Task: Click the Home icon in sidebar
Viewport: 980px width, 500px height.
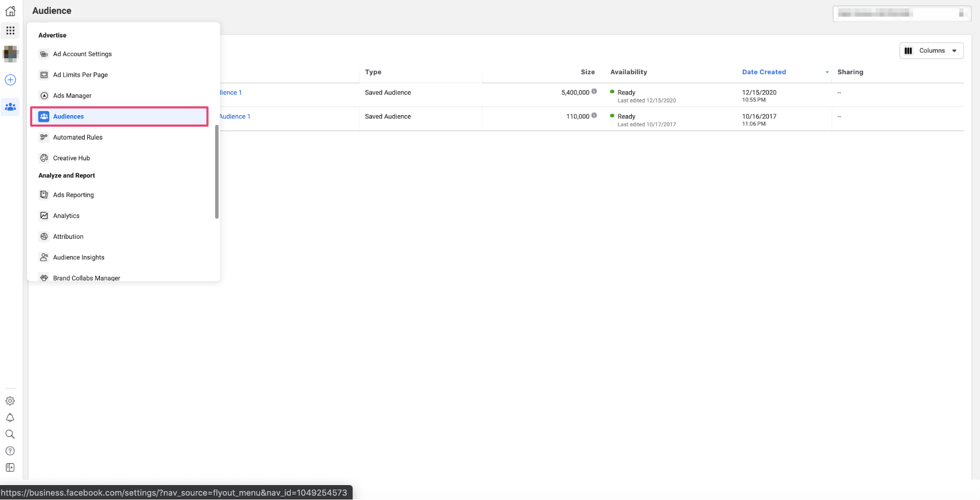Action: point(10,11)
